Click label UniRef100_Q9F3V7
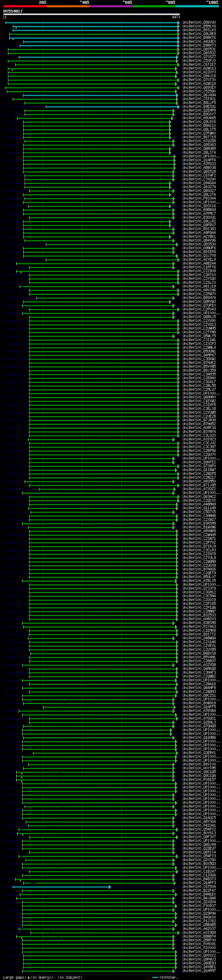This screenshot has width=222, height=980. (199, 837)
